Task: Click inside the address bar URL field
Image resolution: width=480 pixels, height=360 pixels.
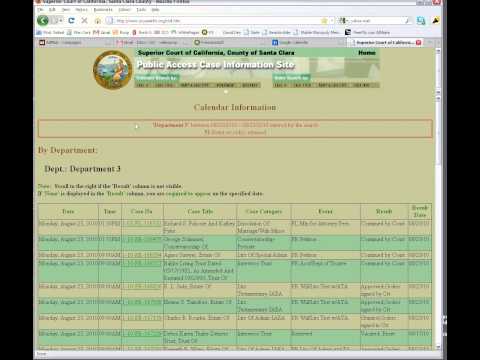Action: [213, 21]
